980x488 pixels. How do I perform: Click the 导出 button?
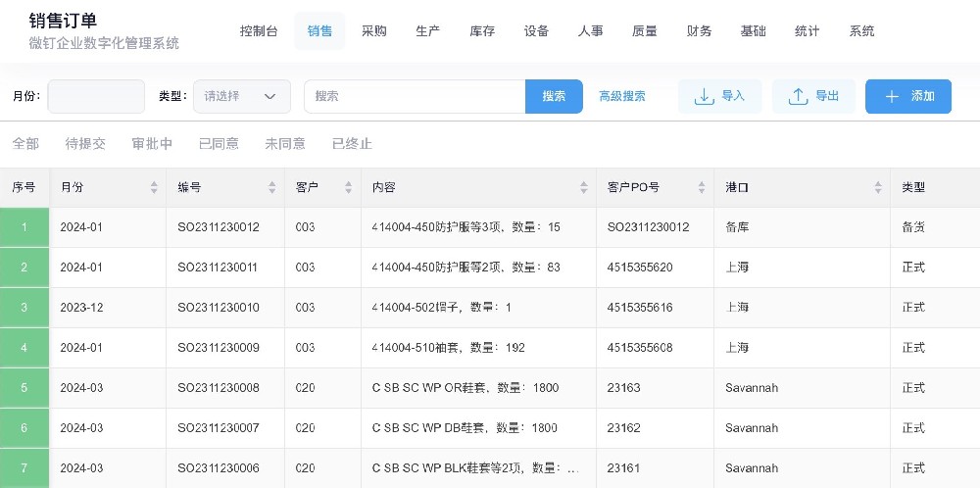(813, 96)
